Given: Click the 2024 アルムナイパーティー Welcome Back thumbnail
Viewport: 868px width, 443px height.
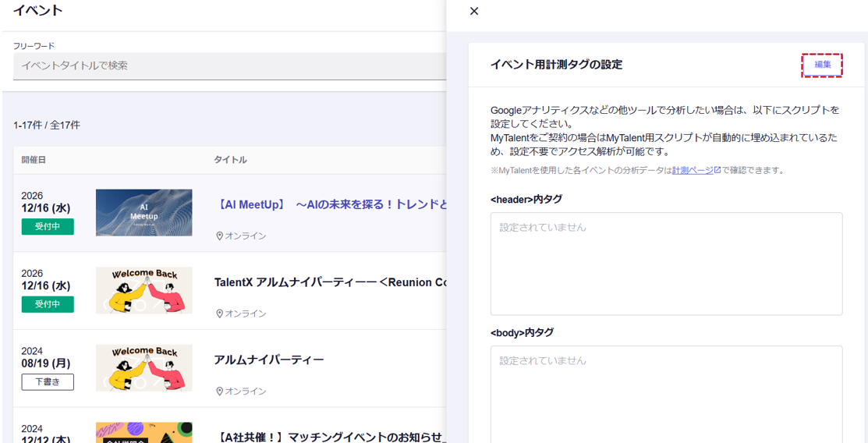Looking at the screenshot, I should (x=143, y=368).
